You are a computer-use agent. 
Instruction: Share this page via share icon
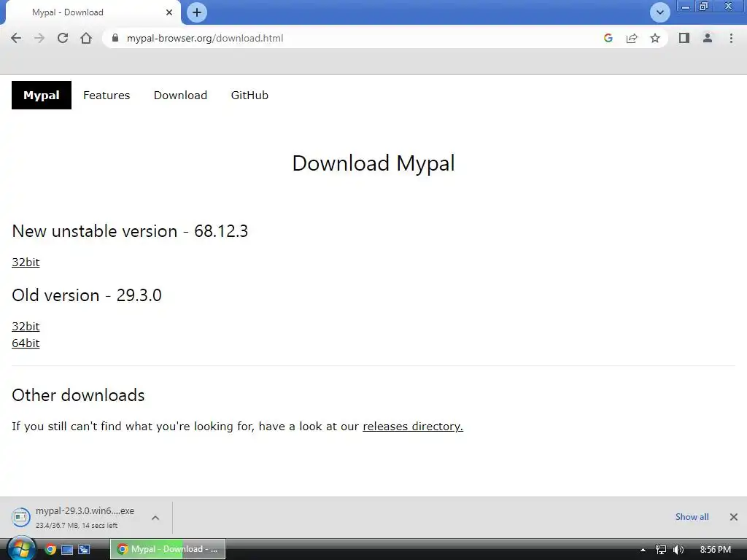tap(632, 38)
